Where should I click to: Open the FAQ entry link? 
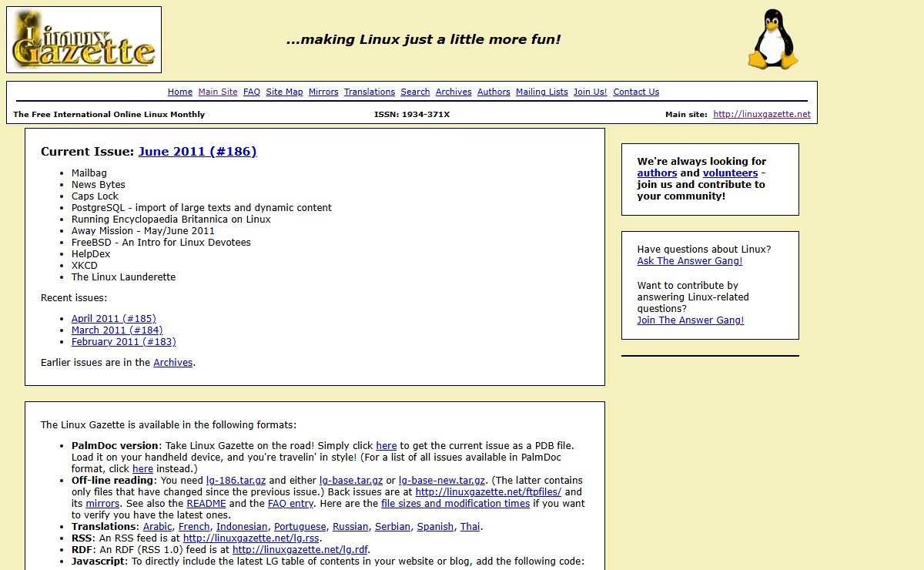(291, 504)
